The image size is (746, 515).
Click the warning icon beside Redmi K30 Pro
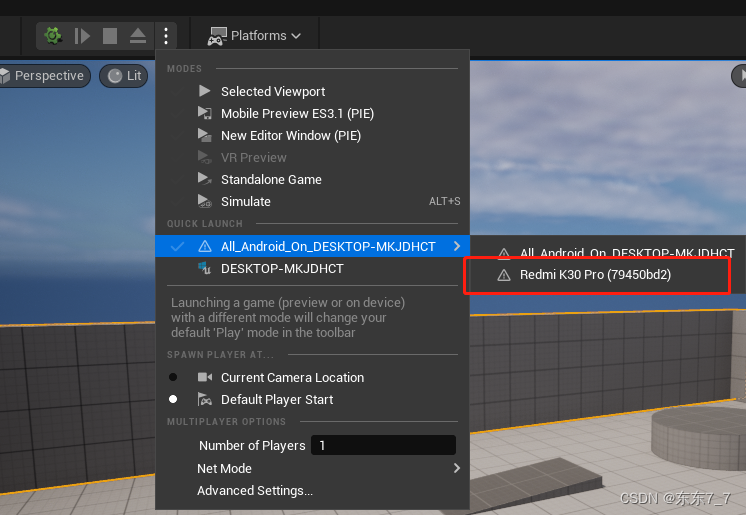point(503,275)
